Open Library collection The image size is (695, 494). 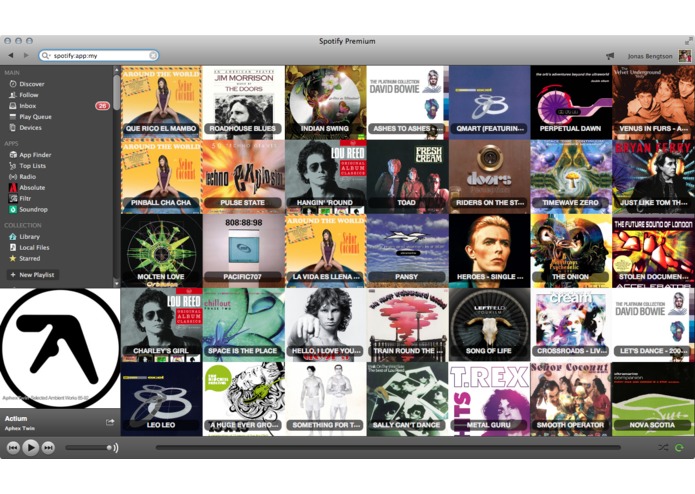tap(29, 237)
